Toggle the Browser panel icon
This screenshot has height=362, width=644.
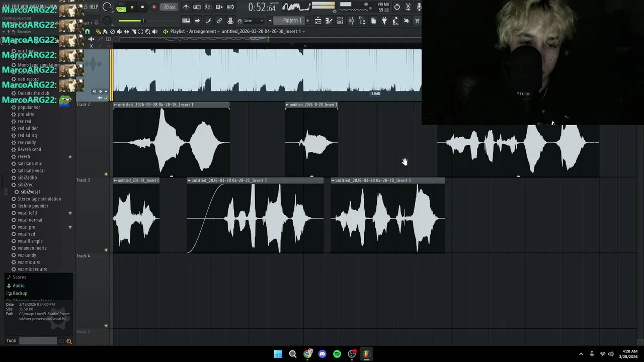[x=362, y=21]
